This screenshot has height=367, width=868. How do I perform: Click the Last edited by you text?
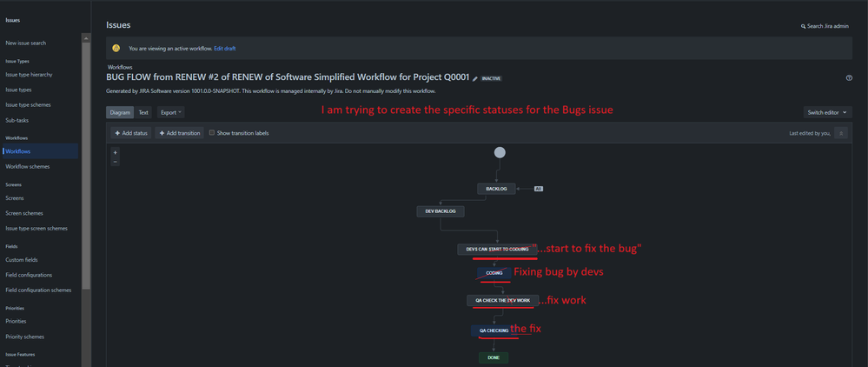tap(809, 134)
